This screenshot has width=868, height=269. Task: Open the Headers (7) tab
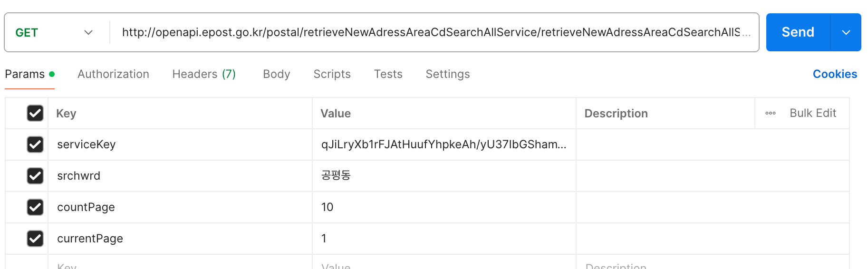pyautogui.click(x=204, y=74)
